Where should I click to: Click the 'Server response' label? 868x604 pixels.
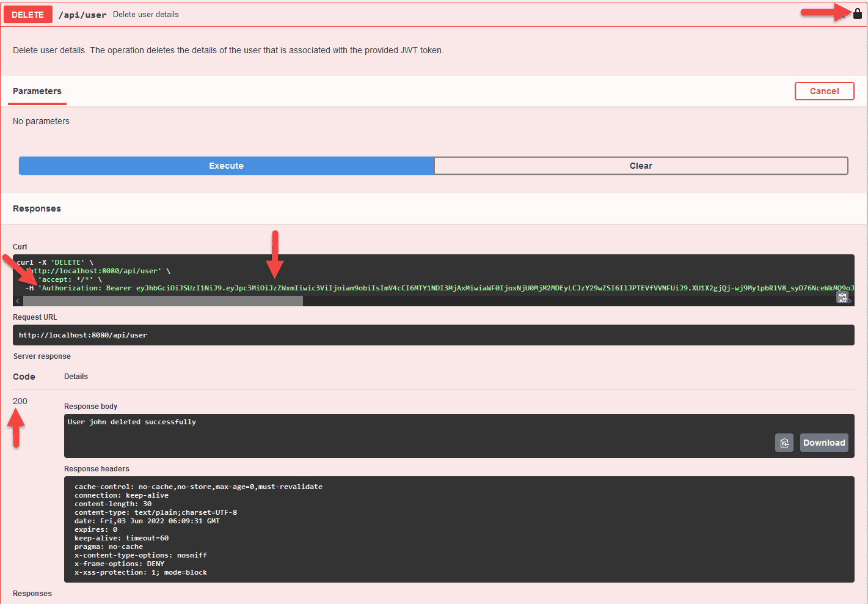tap(42, 356)
